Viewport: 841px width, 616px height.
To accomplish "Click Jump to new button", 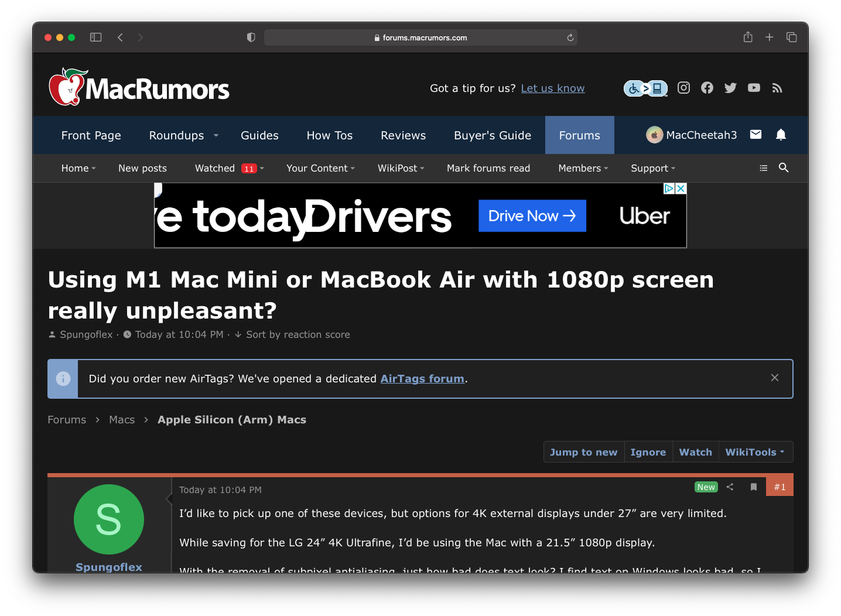I will pyautogui.click(x=583, y=452).
